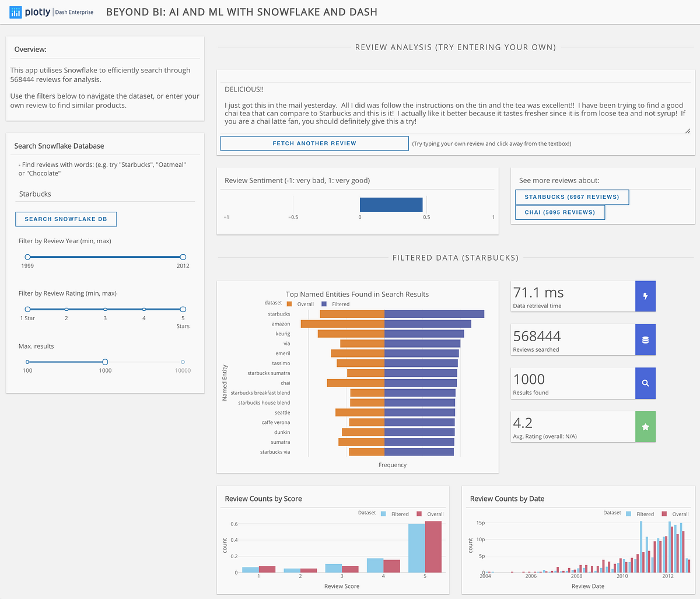Click the Max results slider handle at 1000
Image resolution: width=700 pixels, height=599 pixels.
105,362
